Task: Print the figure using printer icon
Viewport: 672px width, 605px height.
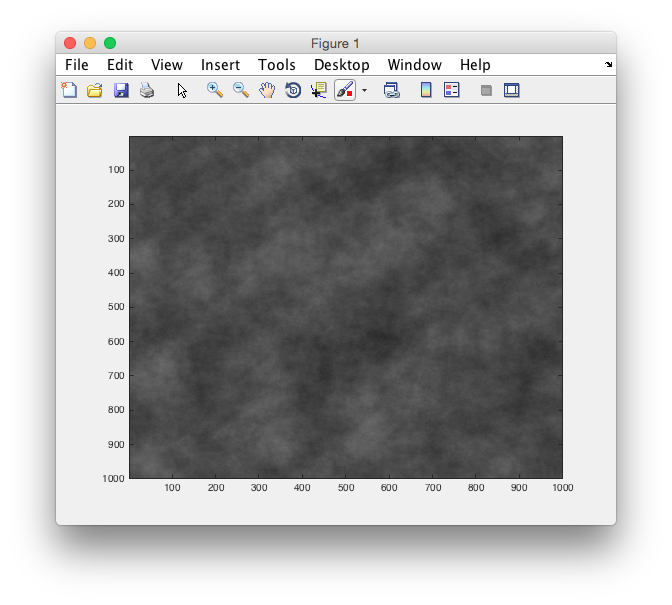Action: point(147,90)
